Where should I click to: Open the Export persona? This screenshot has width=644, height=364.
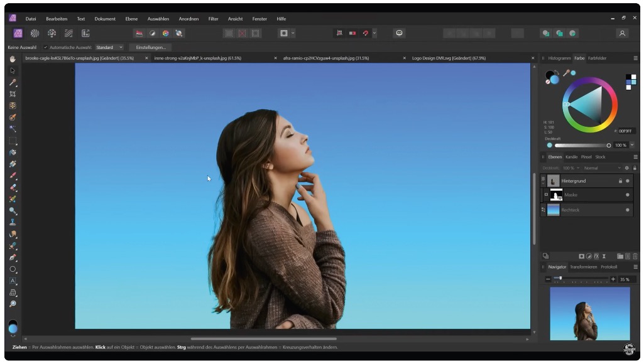tap(85, 33)
